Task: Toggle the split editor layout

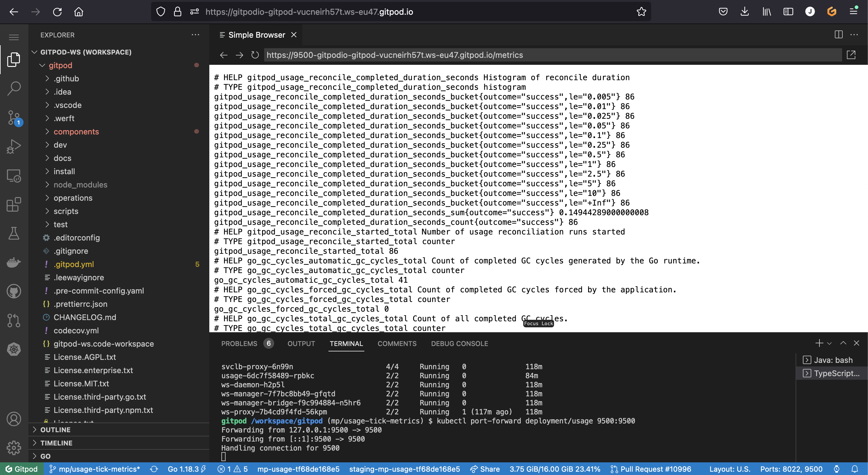Action: pyautogui.click(x=839, y=35)
